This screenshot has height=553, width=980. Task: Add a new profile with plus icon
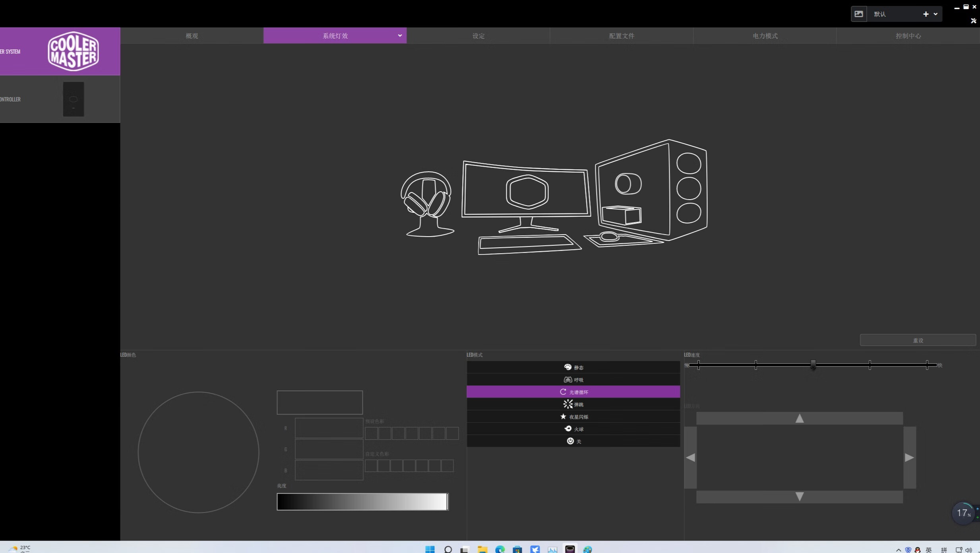coord(926,14)
